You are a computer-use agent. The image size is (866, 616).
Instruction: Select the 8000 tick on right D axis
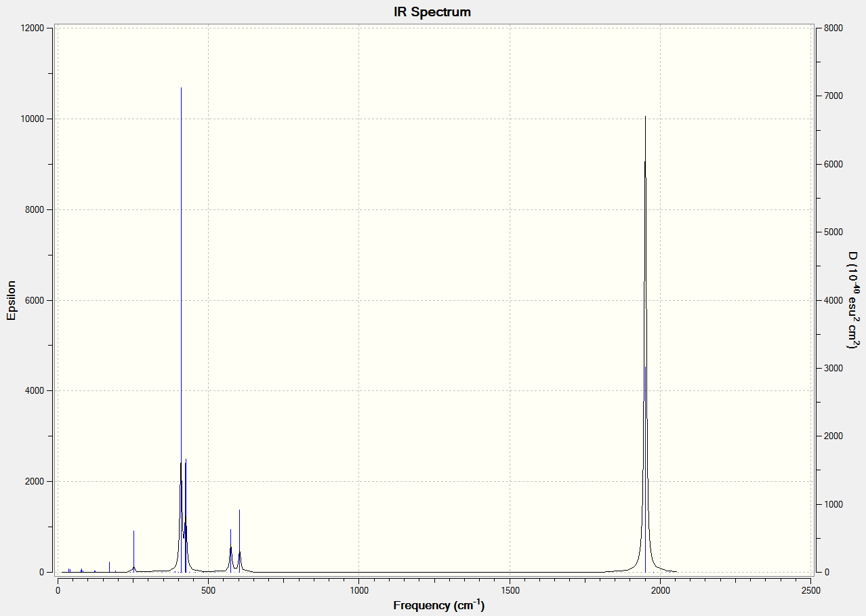point(833,28)
